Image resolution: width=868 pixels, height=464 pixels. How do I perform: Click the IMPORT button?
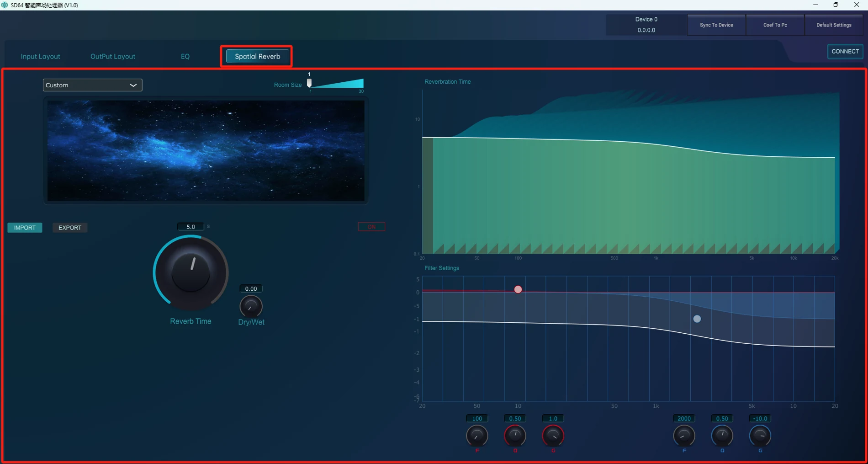tap(25, 228)
